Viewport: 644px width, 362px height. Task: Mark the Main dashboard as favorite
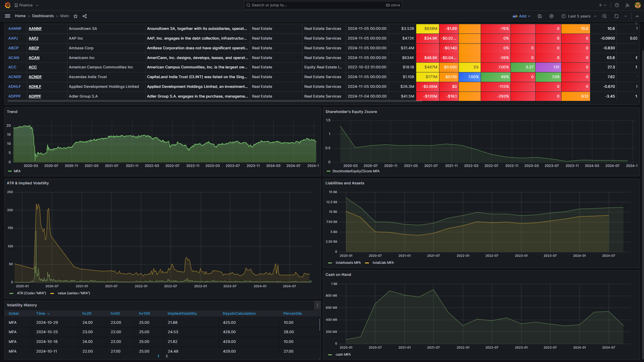(x=75, y=16)
